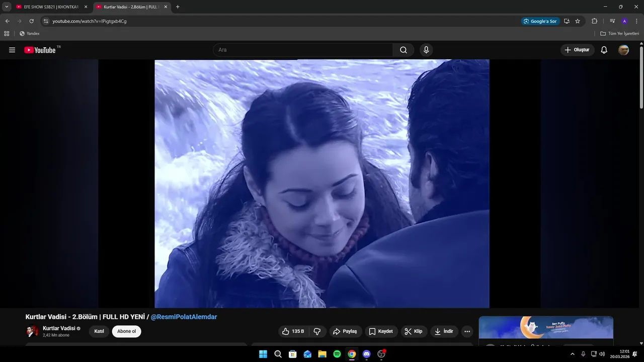The image size is (644, 362).
Task: Start voice search with the microphone
Action: coord(426,50)
